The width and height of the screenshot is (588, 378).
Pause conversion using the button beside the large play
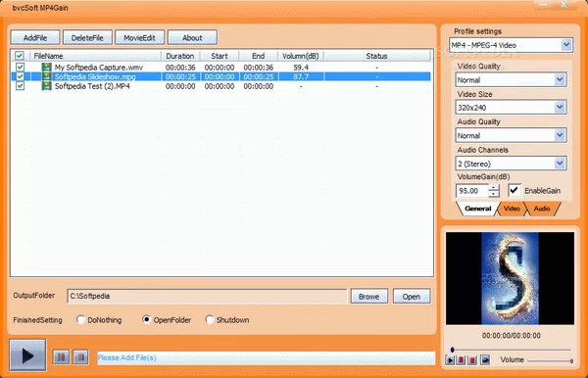[61, 357]
